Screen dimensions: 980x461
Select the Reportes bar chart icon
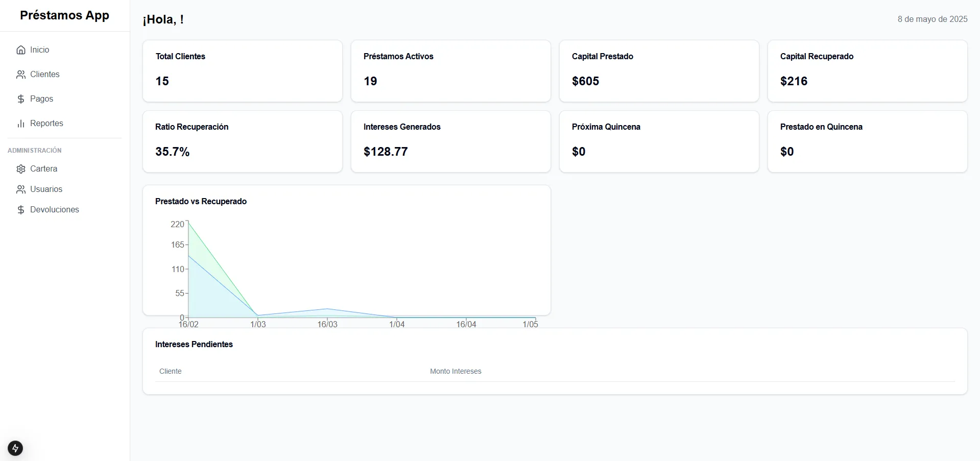coord(20,123)
